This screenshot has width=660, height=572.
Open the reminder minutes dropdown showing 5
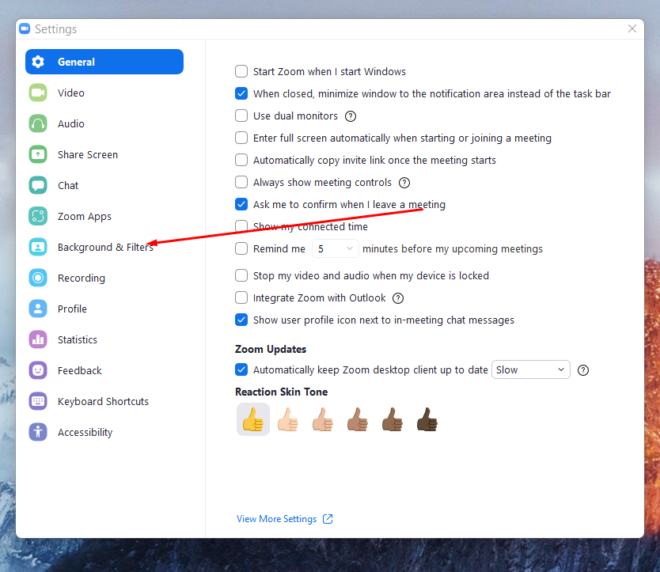[x=335, y=249]
